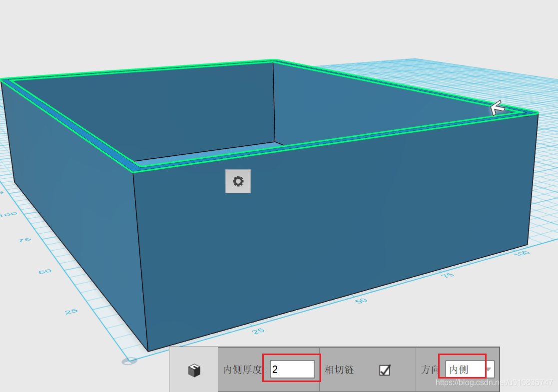558x392 pixels.
Task: Toggle the 相切链 checkbox
Action: (x=385, y=370)
